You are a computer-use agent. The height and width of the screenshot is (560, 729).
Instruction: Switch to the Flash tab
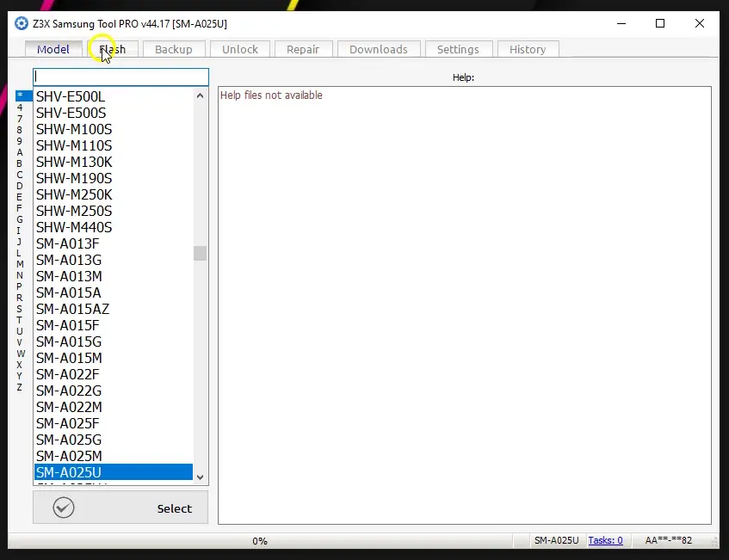click(112, 49)
